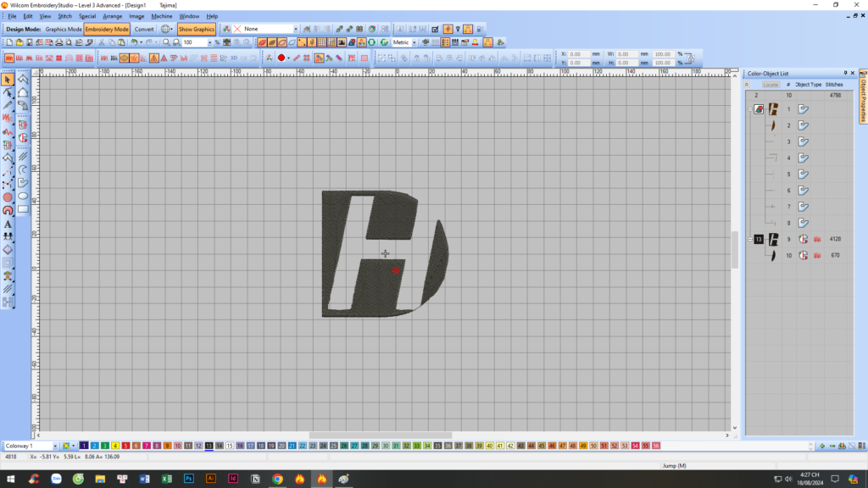Image resolution: width=868 pixels, height=488 pixels.
Task: Choose the Ellipse shape tool
Action: [23, 197]
